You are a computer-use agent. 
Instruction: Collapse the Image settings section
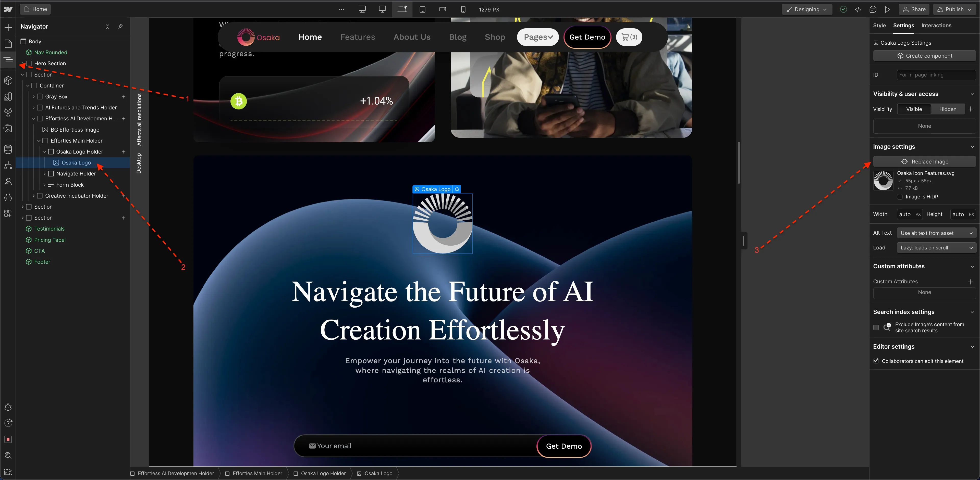pyautogui.click(x=972, y=147)
